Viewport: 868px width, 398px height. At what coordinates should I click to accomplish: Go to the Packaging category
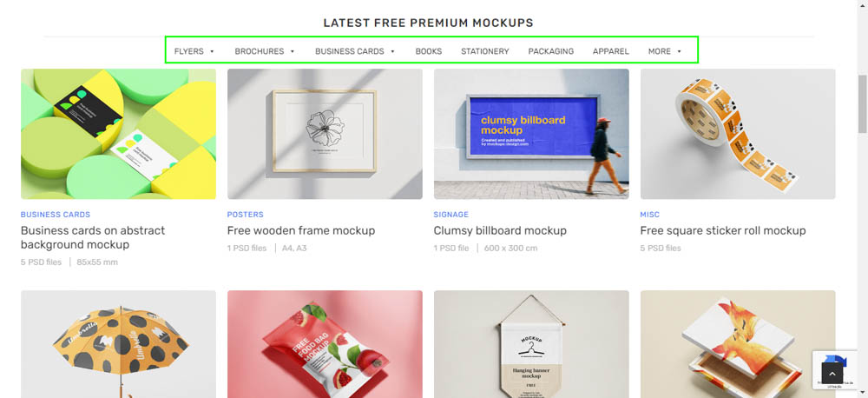point(551,51)
